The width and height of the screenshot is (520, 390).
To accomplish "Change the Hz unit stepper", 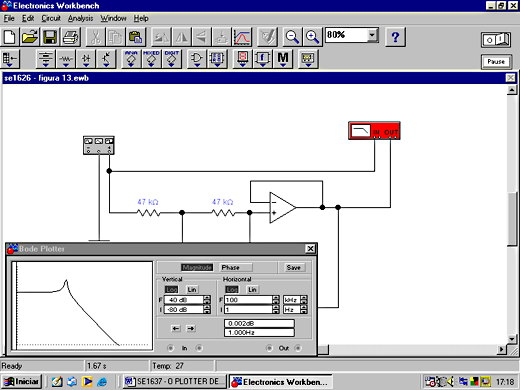I will 304,310.
